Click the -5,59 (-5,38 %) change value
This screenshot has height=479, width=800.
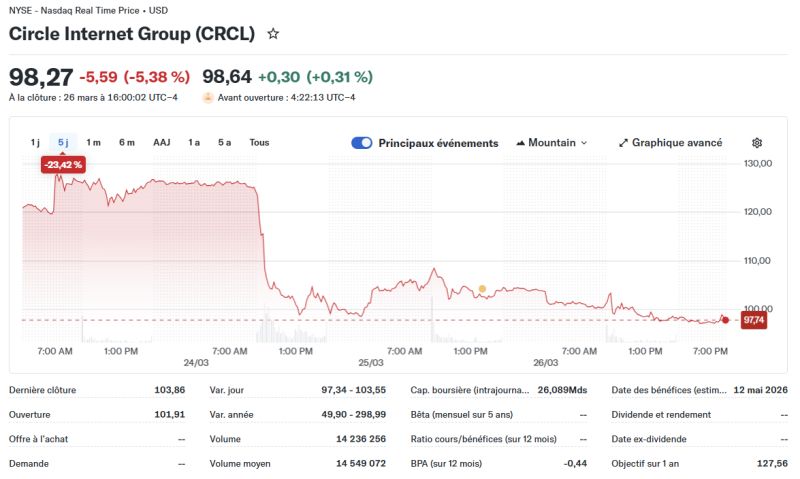click(135, 77)
